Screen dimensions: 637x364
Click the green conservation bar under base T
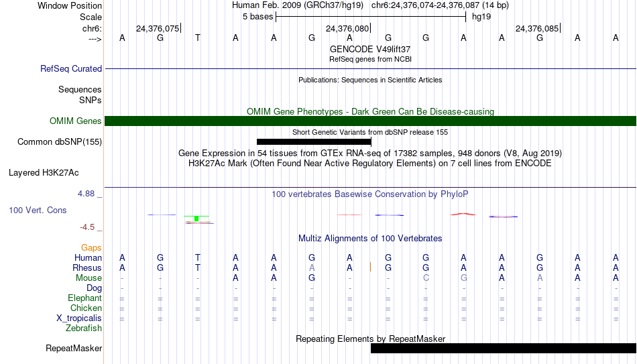click(196, 219)
